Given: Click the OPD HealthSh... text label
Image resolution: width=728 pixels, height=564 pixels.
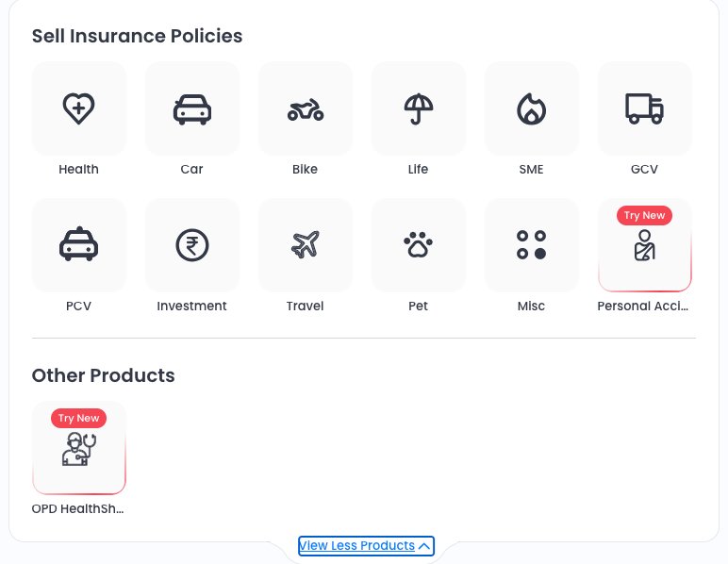Looking at the screenshot, I should click(x=78, y=508).
